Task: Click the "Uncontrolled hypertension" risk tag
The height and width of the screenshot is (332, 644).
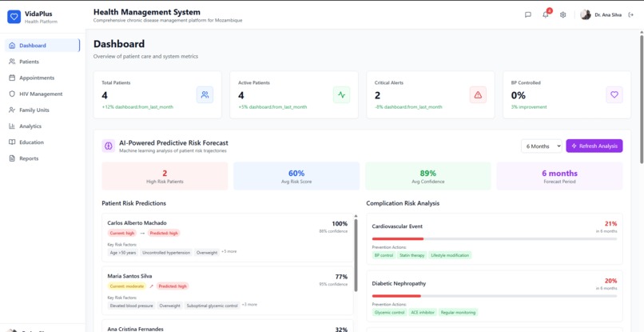Action: point(166,253)
